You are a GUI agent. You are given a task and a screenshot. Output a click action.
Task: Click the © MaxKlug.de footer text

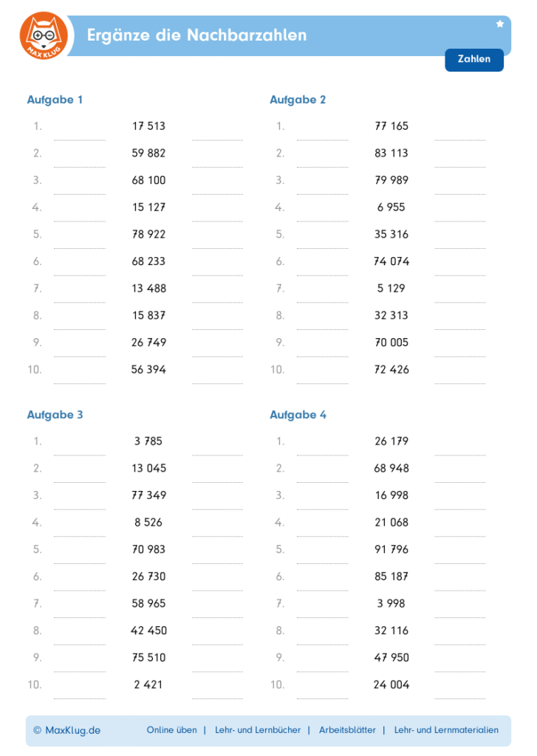tap(66, 730)
